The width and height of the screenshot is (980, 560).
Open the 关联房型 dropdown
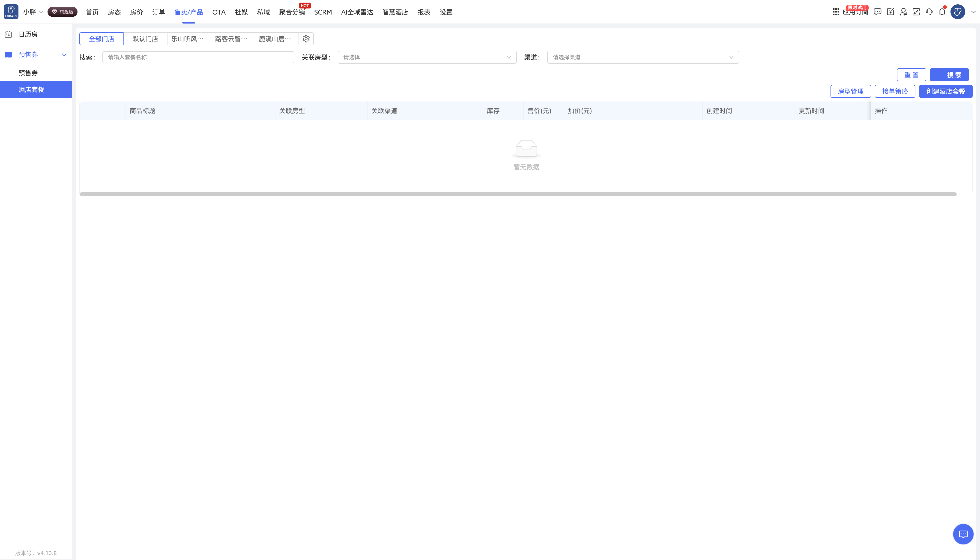(427, 57)
